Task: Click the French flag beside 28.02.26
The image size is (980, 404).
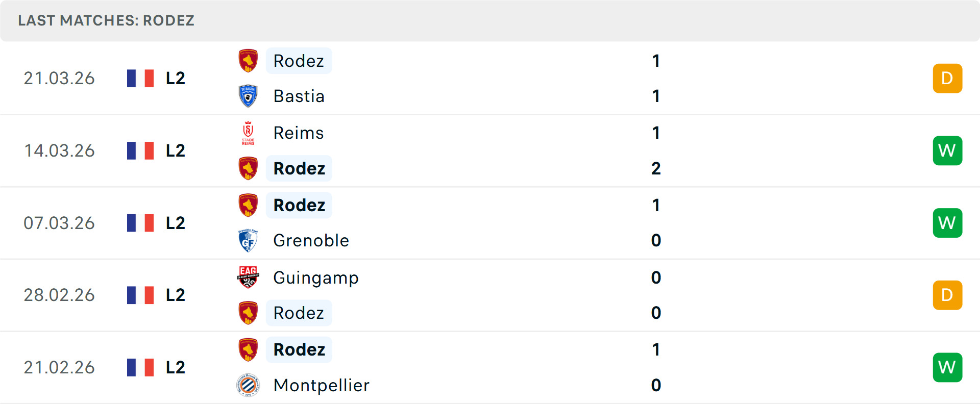Action: (140, 295)
